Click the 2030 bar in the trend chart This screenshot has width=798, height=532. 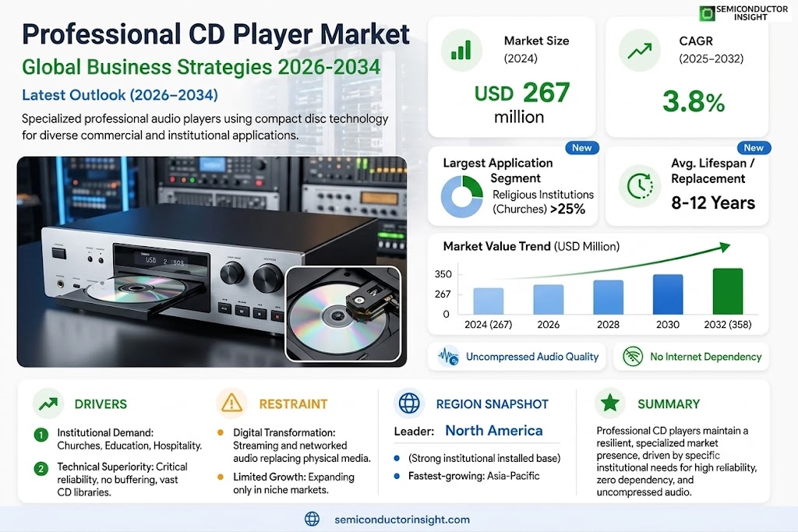(668, 294)
